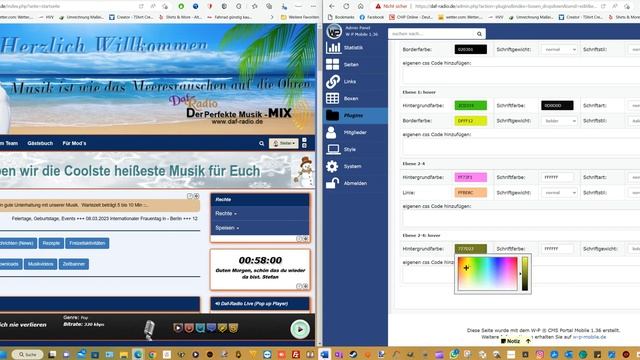
Task: Click the search magnifier in the Daf-Radio navbar
Action: (262, 144)
